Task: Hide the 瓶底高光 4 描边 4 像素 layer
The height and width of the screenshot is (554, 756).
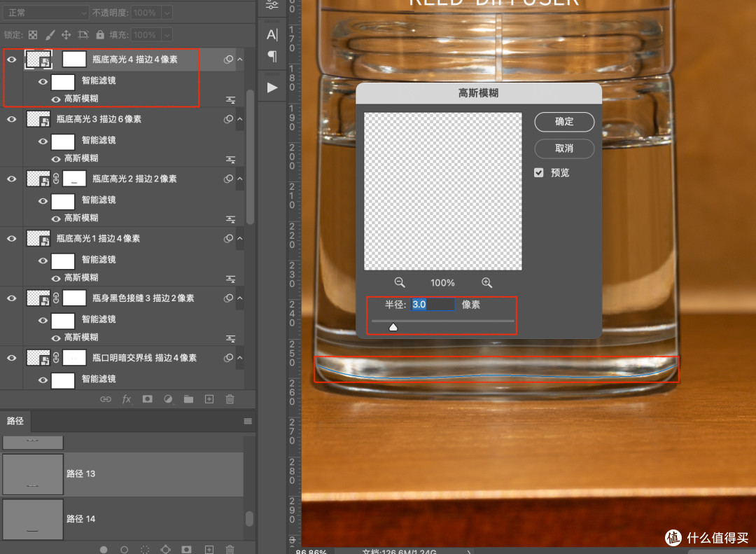Action: (12, 60)
